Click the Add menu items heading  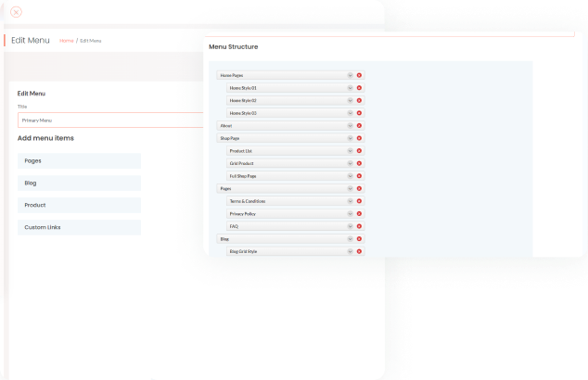[45, 138]
